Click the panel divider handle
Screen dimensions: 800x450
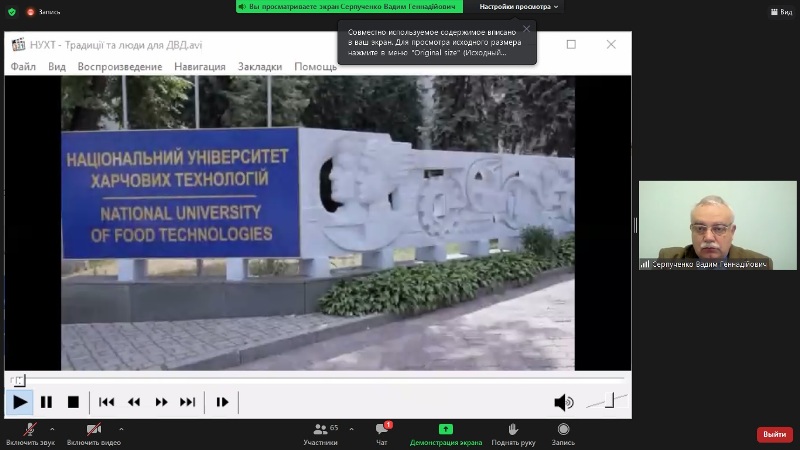click(635, 225)
